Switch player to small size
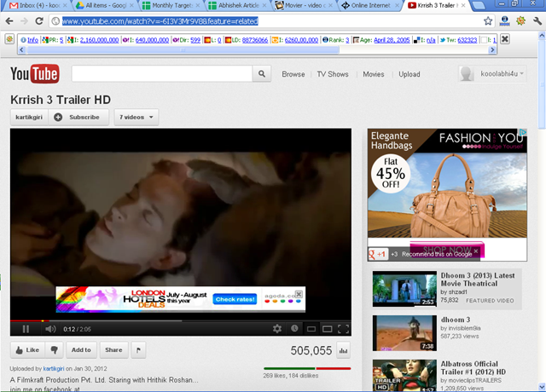 (x=311, y=329)
